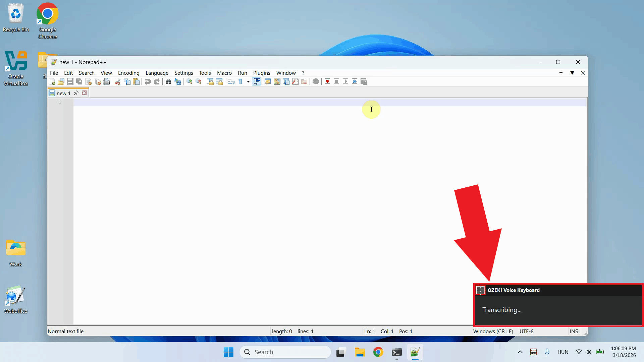Open the OZEKI Voice Keyboard tray icon
Image resolution: width=644 pixels, height=362 pixels.
coord(534,352)
